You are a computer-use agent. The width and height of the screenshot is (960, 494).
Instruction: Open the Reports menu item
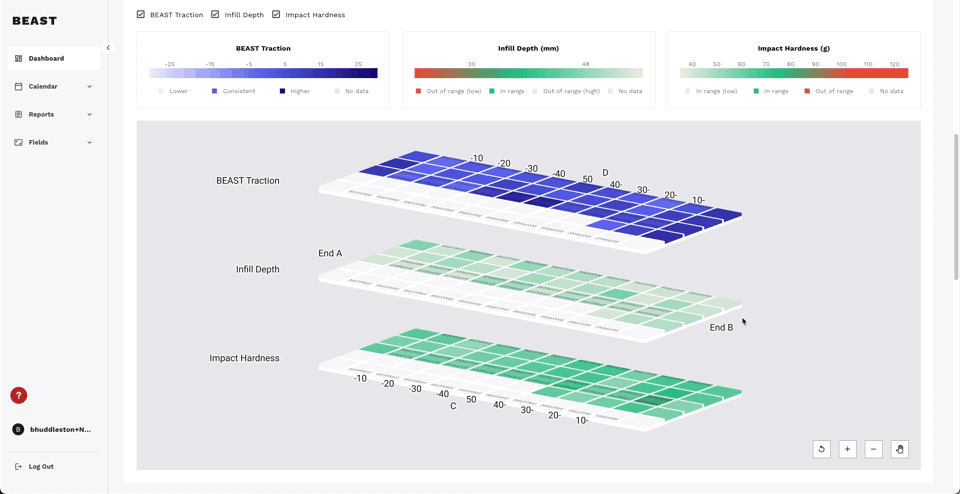pyautogui.click(x=54, y=114)
